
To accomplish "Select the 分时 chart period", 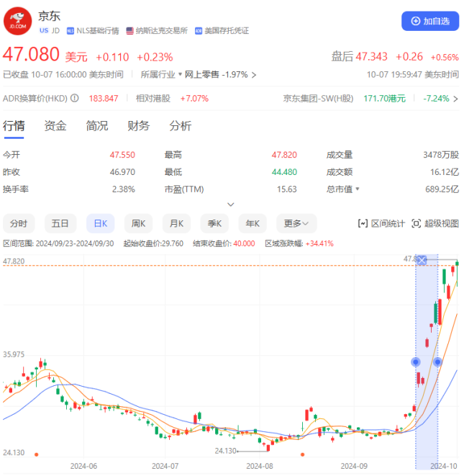I will coord(19,223).
